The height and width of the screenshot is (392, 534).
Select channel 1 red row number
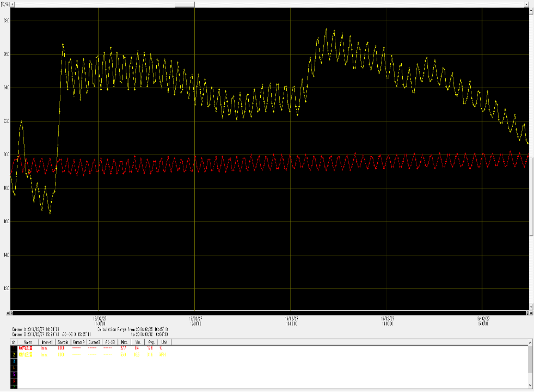coord(14,347)
